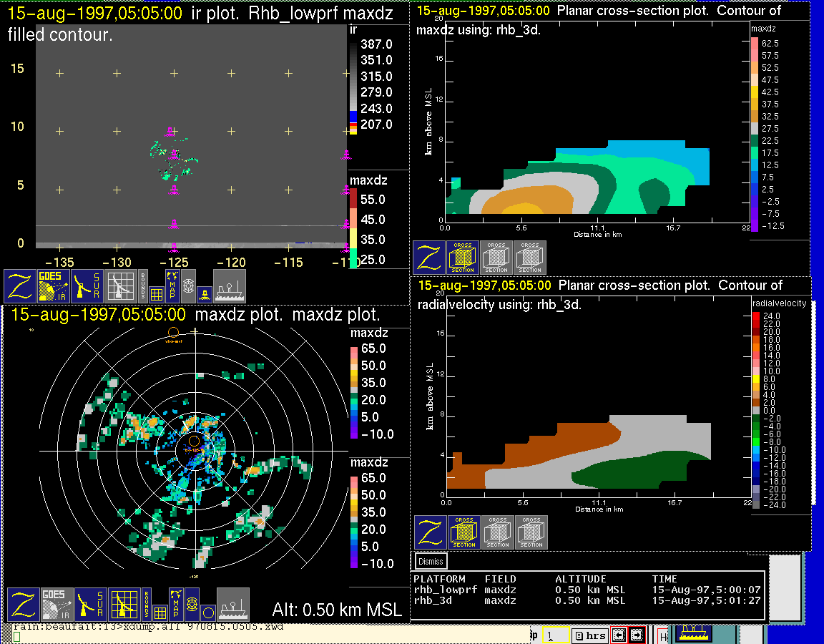Viewport: 824px width, 644px height.
Task: Click the circle icon in the bottom maxdz plot toolbar
Action: [207, 613]
